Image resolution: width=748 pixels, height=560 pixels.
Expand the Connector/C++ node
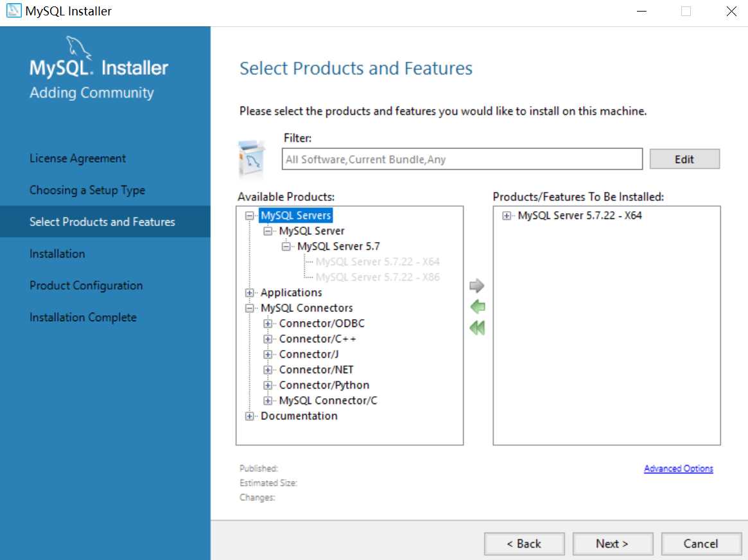click(268, 338)
